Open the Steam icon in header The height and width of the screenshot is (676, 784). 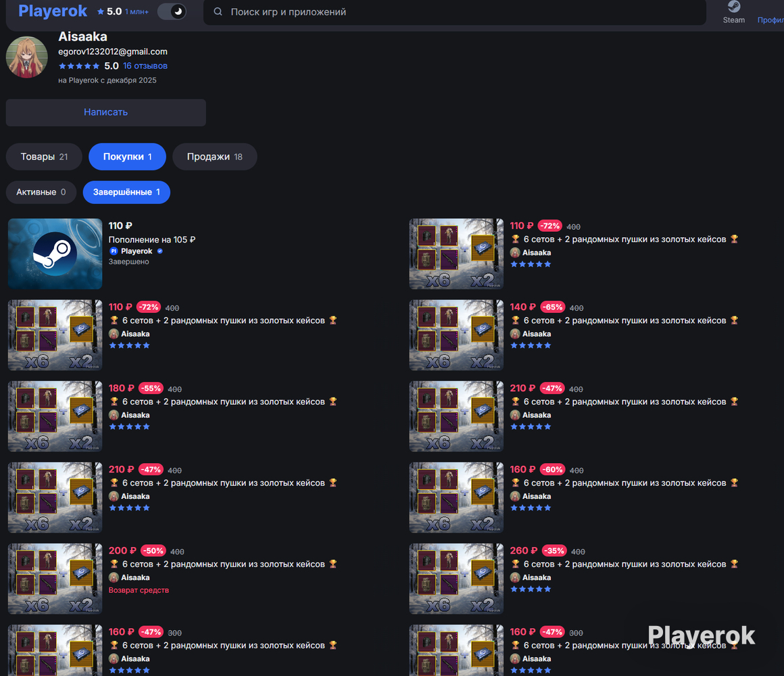pyautogui.click(x=733, y=7)
